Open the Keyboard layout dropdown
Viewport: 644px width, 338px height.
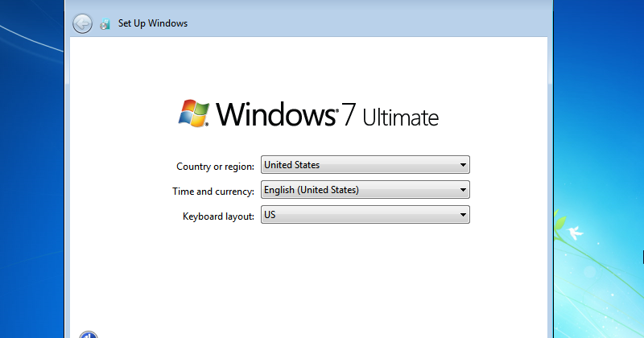click(365, 215)
